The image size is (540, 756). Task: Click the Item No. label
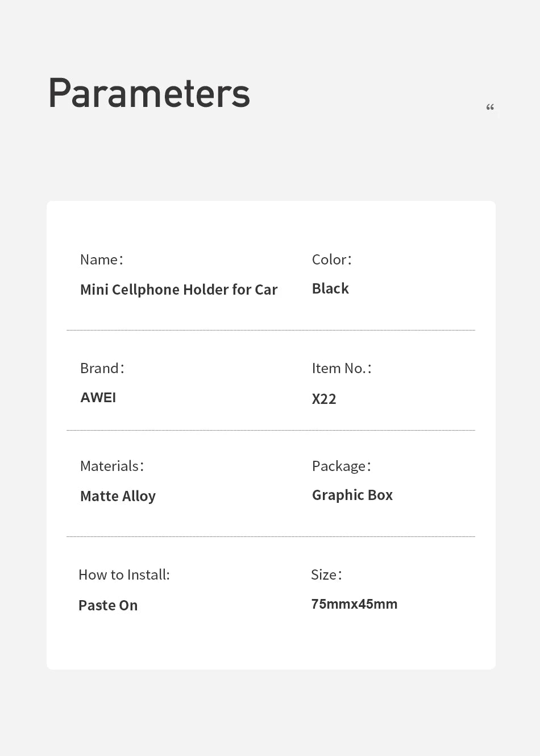click(x=341, y=369)
